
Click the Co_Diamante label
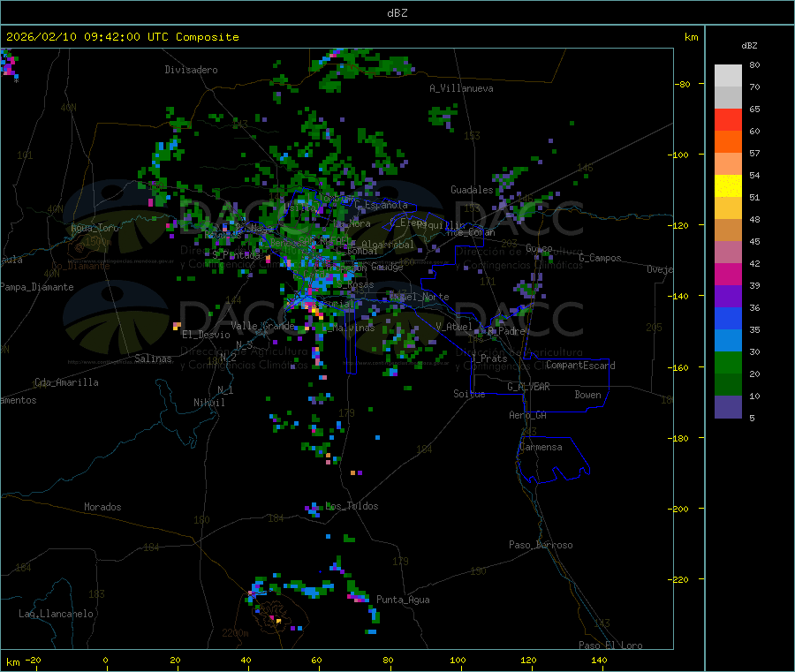pyautogui.click(x=80, y=266)
